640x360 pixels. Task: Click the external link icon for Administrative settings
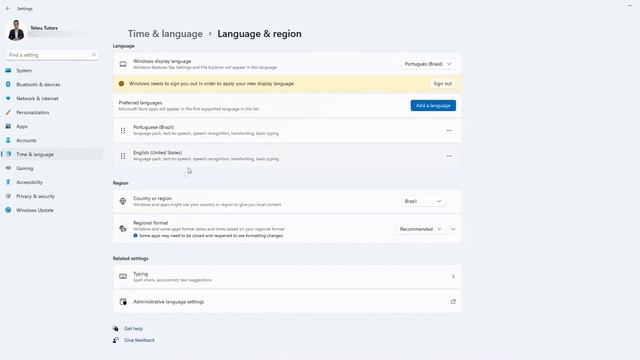point(453,302)
